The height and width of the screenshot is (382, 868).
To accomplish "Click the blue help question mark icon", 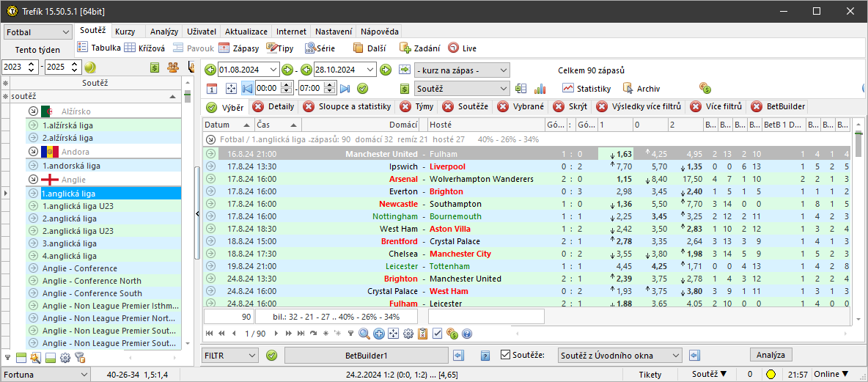I will 467,334.
